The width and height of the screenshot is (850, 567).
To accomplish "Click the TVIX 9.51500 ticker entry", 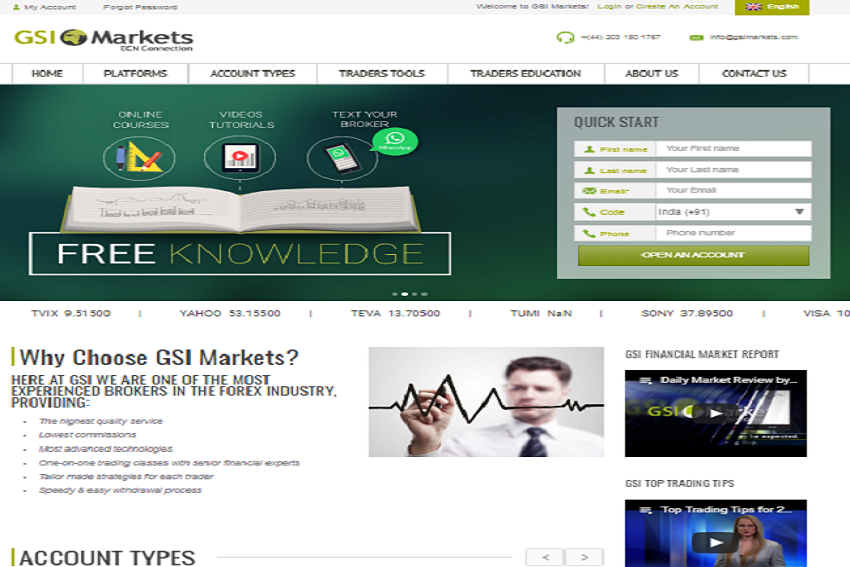I will (x=71, y=313).
